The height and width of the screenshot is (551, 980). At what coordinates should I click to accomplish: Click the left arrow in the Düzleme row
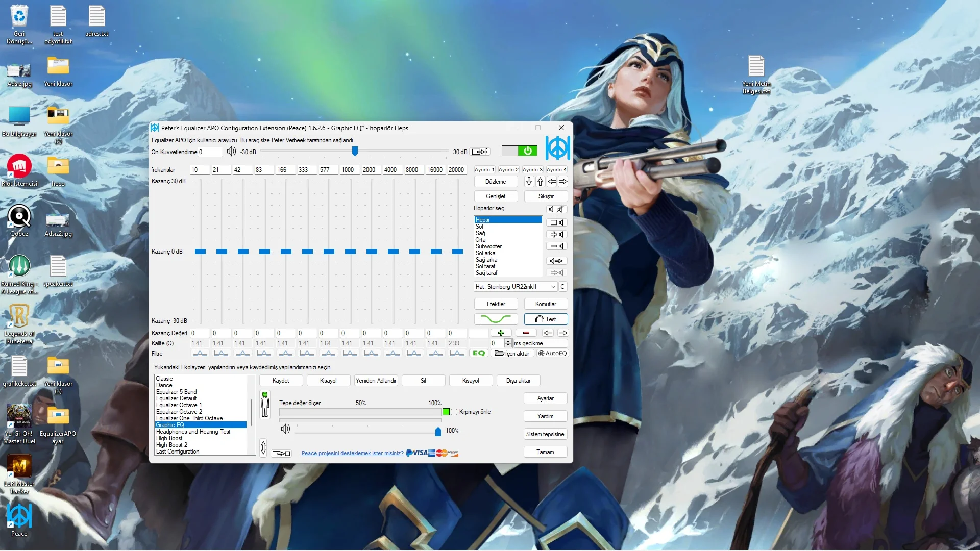click(552, 182)
